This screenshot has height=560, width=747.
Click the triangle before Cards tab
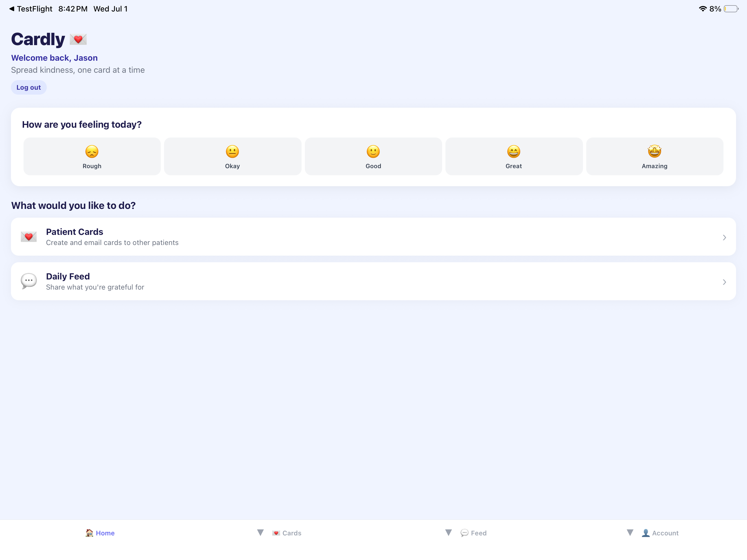click(x=260, y=533)
